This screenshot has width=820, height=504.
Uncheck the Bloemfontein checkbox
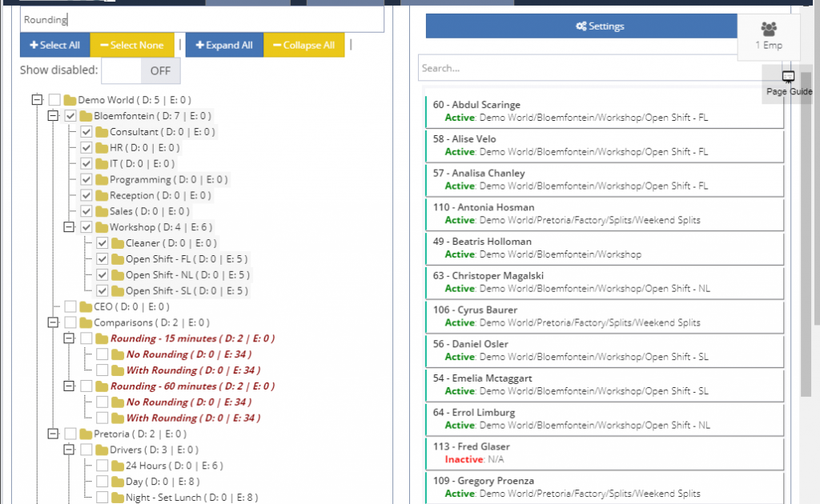click(x=70, y=116)
